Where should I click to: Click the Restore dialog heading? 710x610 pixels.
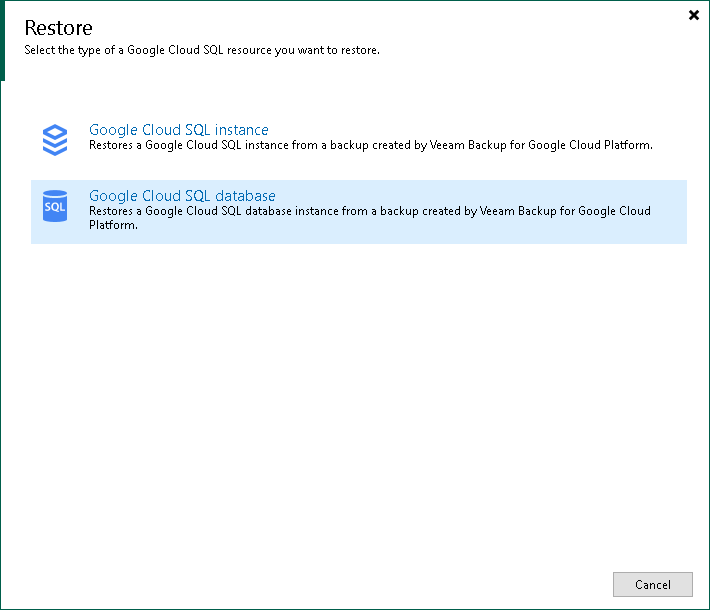(x=59, y=27)
